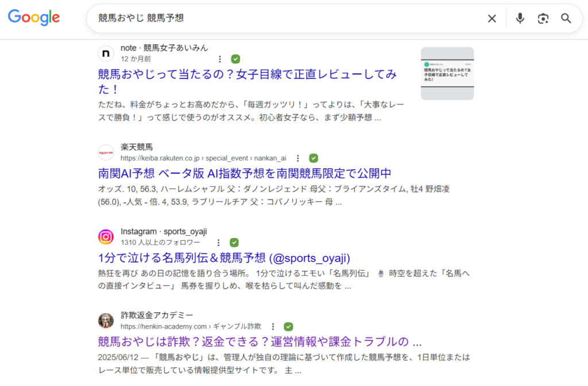Open search by image camera icon

tap(543, 18)
